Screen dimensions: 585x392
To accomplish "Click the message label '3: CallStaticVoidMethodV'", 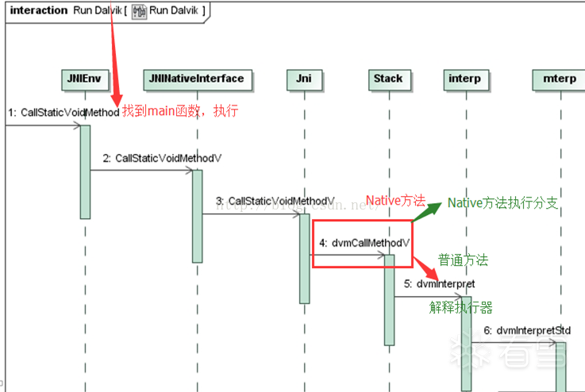I will pos(275,201).
